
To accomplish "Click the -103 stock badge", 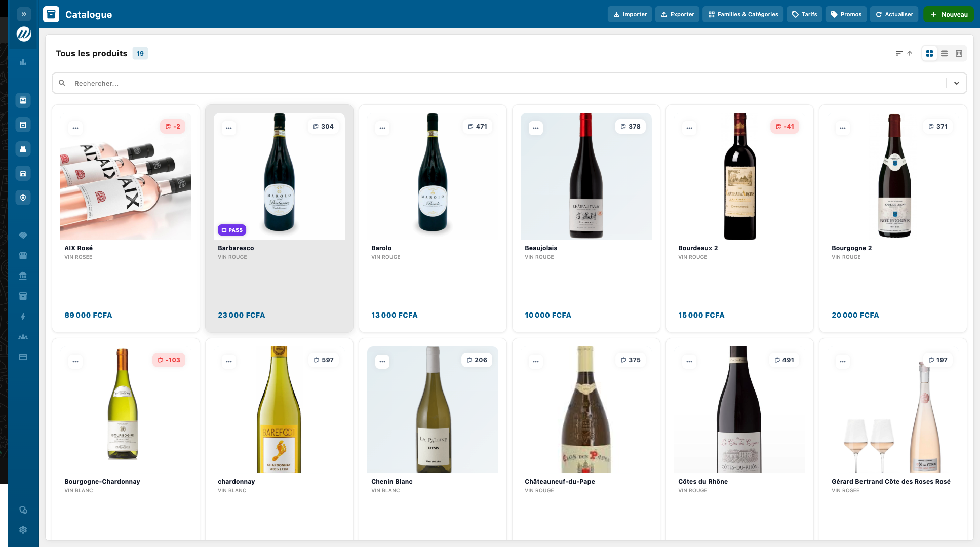I will (169, 360).
